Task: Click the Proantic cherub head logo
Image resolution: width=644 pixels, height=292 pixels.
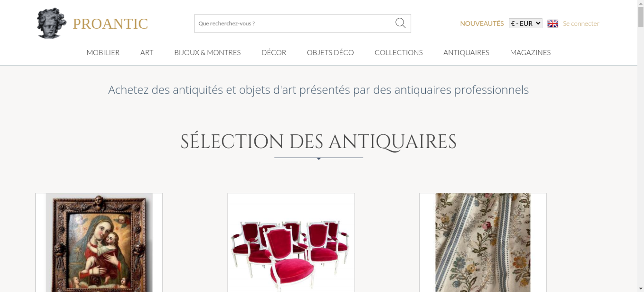Action: pos(52,23)
